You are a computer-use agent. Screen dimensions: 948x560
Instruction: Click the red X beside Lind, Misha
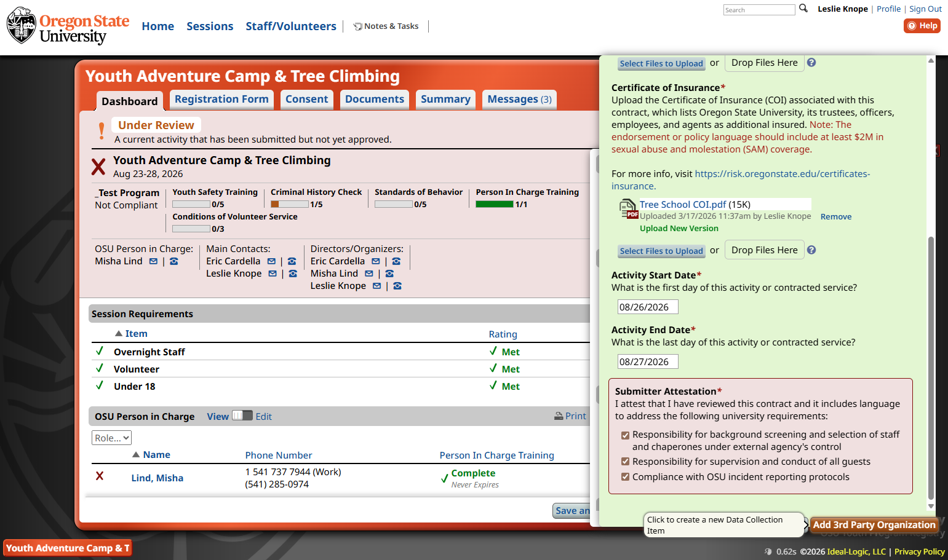[100, 476]
